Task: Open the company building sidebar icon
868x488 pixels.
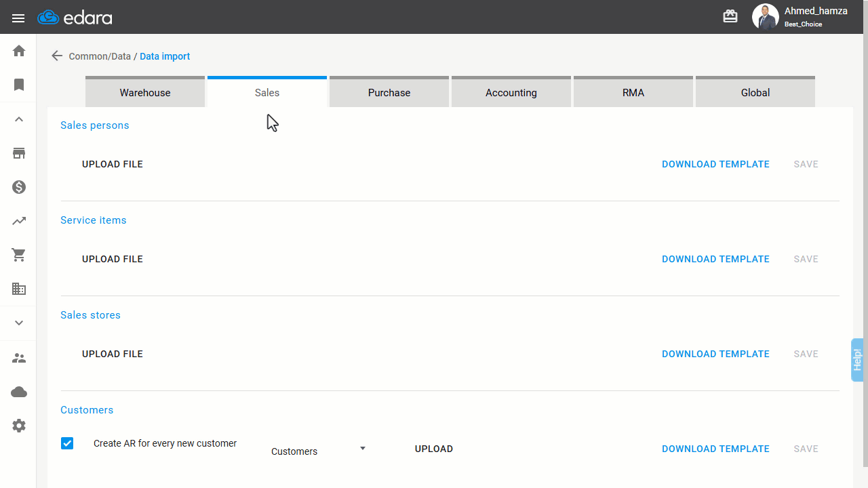Action: point(19,289)
